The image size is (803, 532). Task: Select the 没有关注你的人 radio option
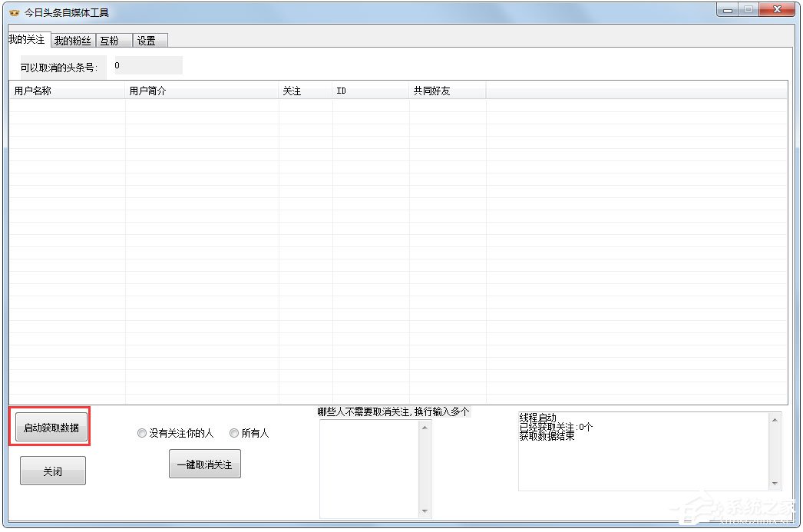click(x=142, y=434)
